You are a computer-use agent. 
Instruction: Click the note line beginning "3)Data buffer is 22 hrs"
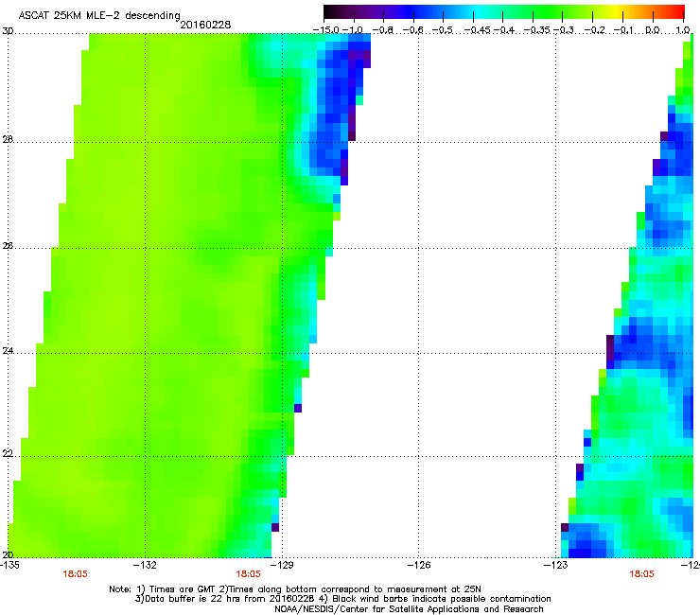click(342, 599)
